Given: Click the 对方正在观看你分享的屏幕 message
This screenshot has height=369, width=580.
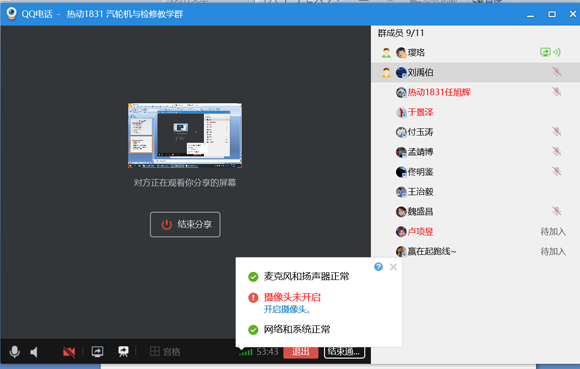Looking at the screenshot, I should pyautogui.click(x=185, y=183).
